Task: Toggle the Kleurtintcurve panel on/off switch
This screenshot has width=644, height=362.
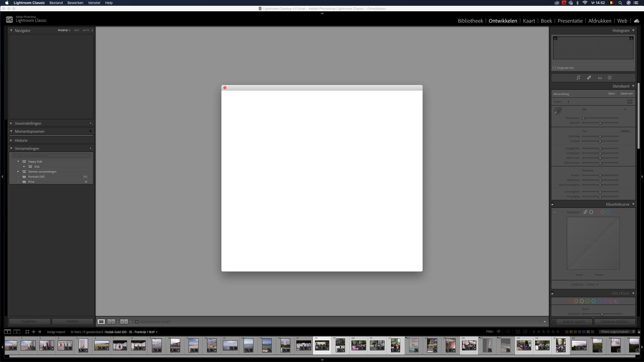Action: point(552,204)
